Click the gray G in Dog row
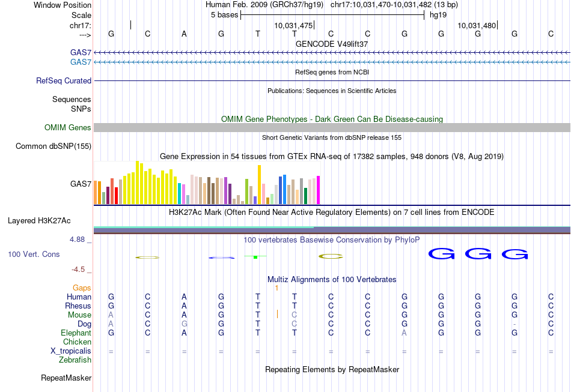 pyautogui.click(x=185, y=324)
